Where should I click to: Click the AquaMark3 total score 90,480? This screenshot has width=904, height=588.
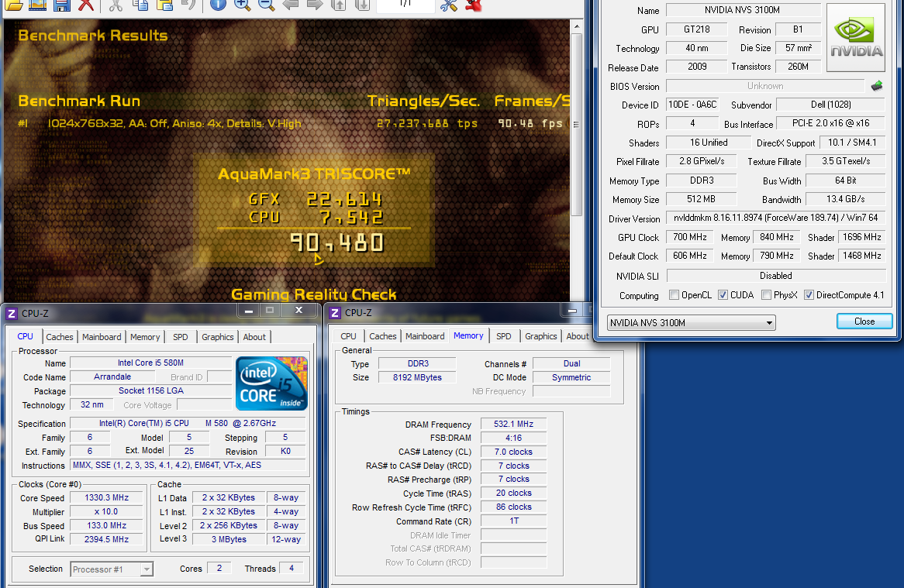click(x=336, y=243)
